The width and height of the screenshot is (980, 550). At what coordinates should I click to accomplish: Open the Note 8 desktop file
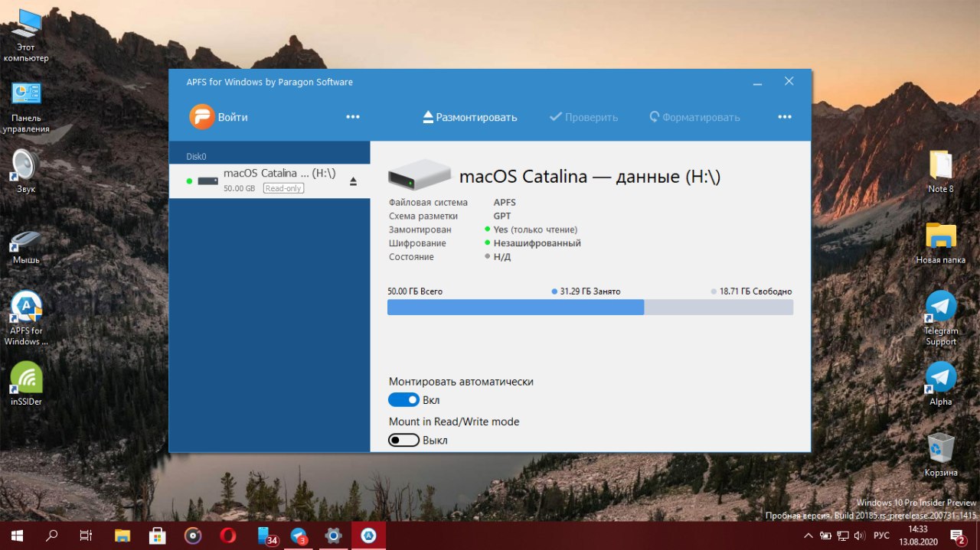coord(941,172)
